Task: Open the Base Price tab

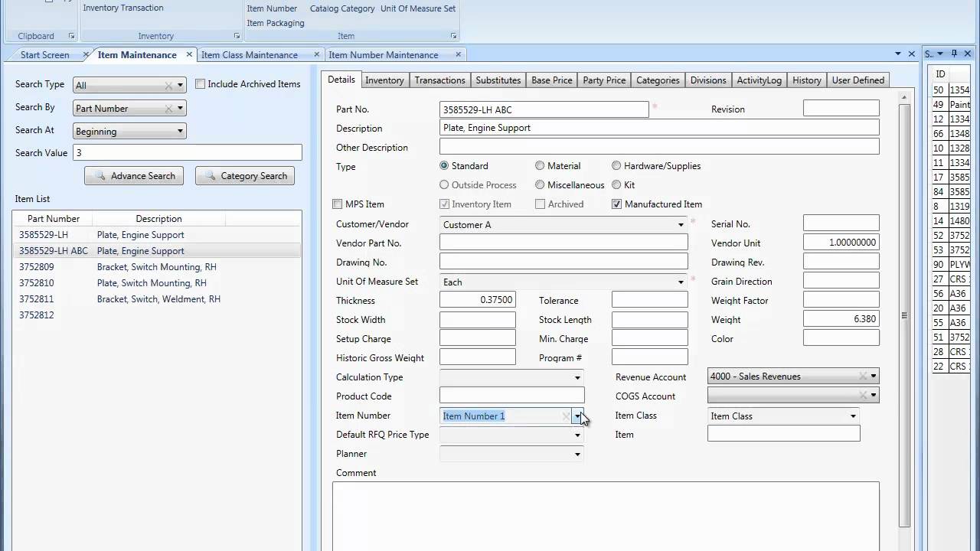Action: coord(552,80)
